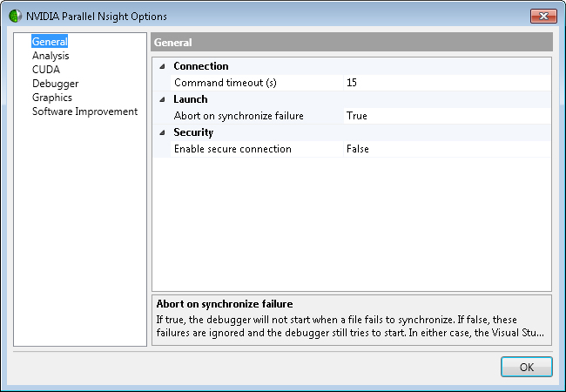The height and width of the screenshot is (392, 566).
Task: Open the Debugger options category
Action: [55, 84]
